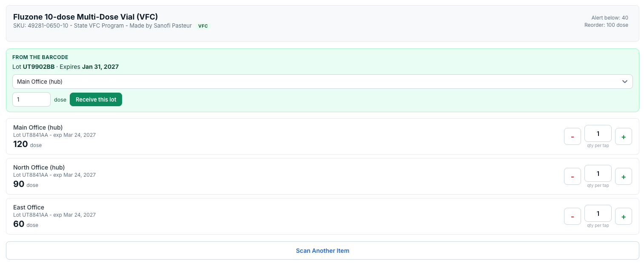This screenshot has height=263, width=644.
Task: Decrease Main Office stock with minus button
Action: (572, 136)
